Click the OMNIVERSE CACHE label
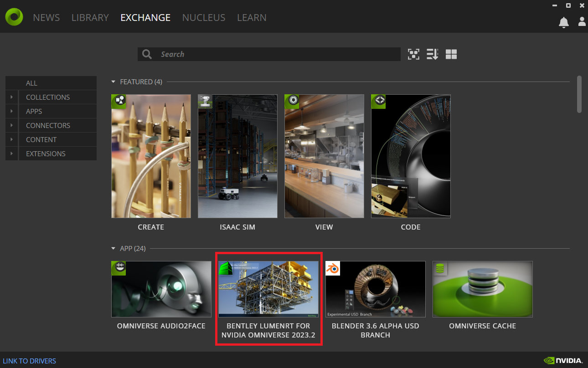The height and width of the screenshot is (368, 588). coord(483,326)
